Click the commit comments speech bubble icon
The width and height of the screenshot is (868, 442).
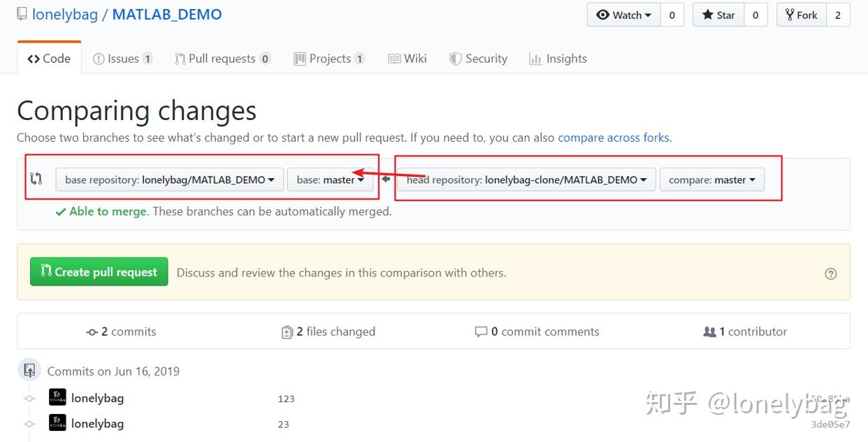[482, 332]
